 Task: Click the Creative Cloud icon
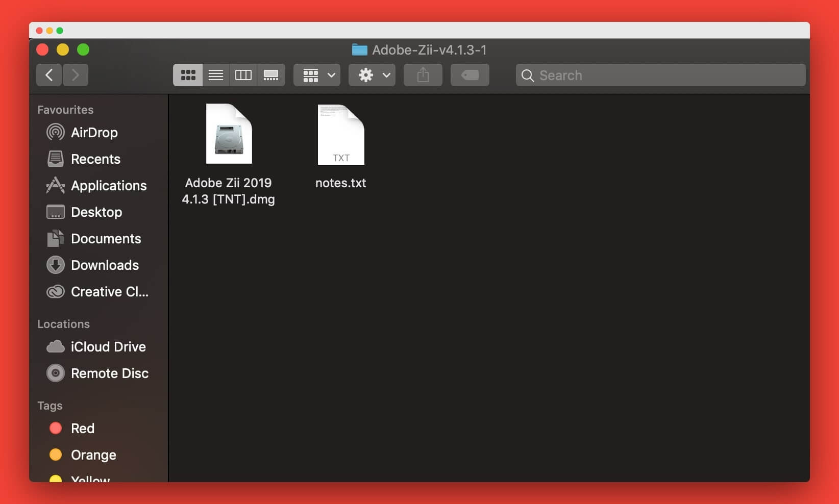click(56, 291)
